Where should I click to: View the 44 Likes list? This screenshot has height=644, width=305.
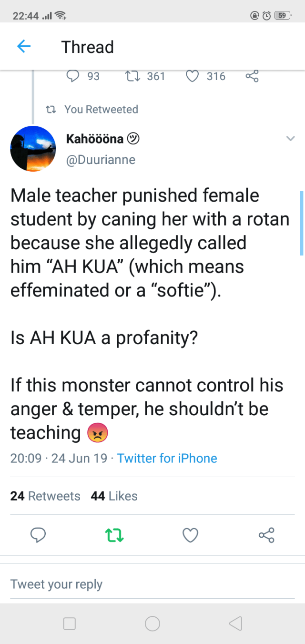(114, 496)
